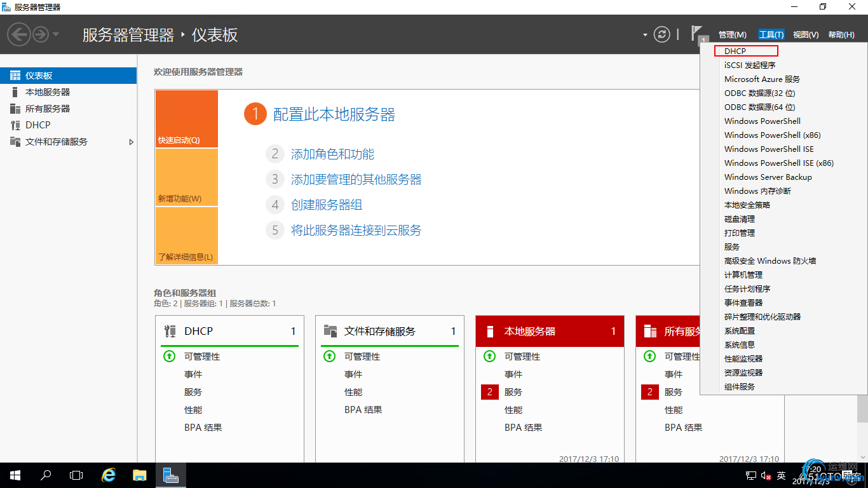
Task: Click 服务 in the DHCP tile
Action: [193, 392]
